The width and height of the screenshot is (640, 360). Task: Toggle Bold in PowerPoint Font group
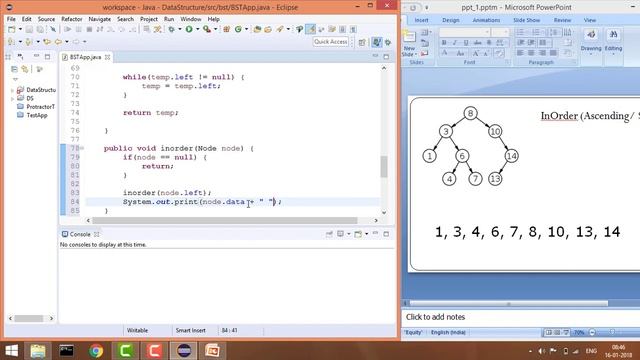(x=444, y=42)
